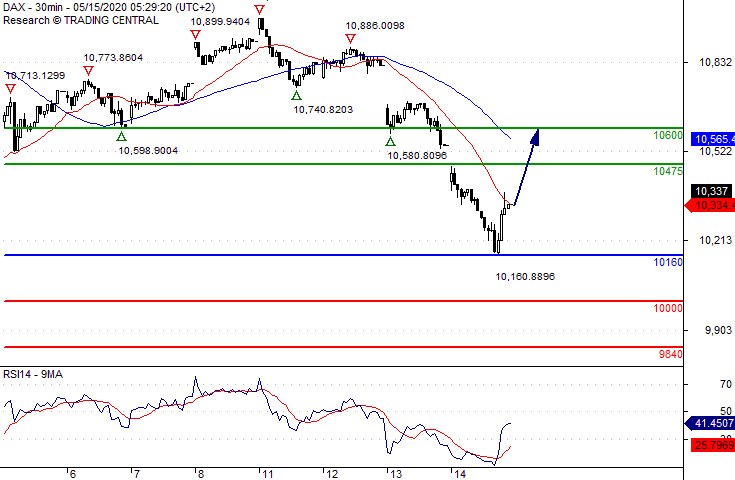
Task: Select the 10,886.0098 pivot high label
Action: click(x=375, y=26)
